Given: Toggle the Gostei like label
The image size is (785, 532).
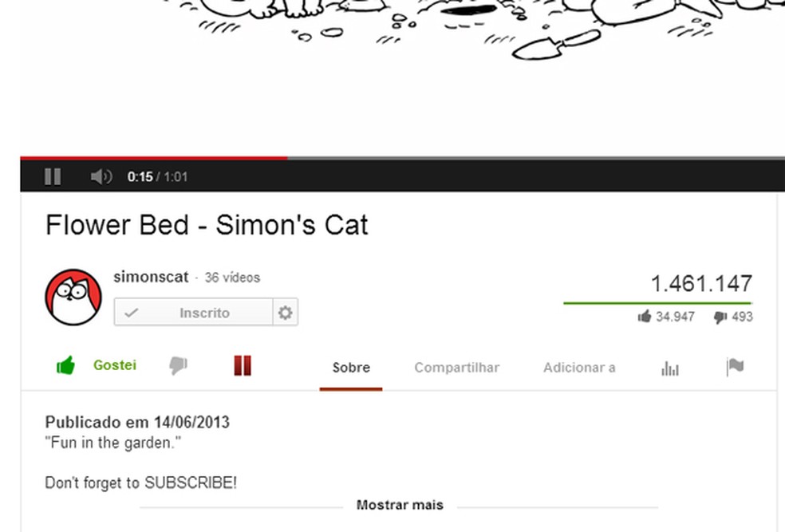Looking at the screenshot, I should pyautogui.click(x=115, y=365).
